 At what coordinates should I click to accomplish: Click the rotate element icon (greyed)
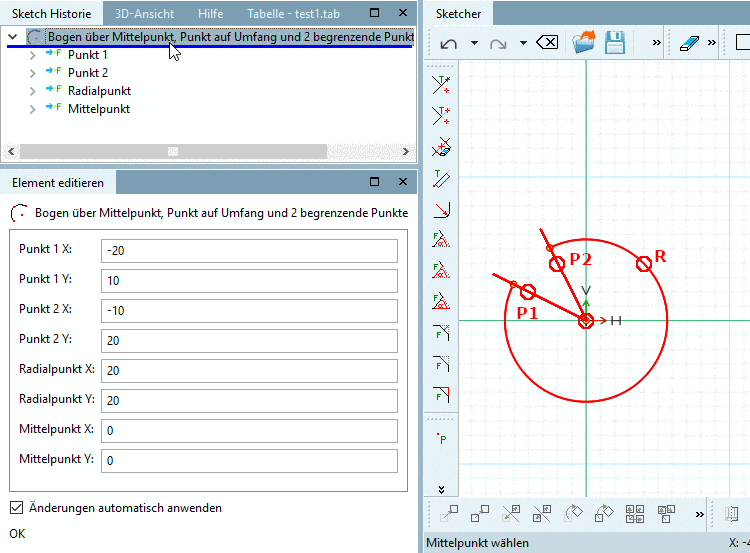coord(573,514)
